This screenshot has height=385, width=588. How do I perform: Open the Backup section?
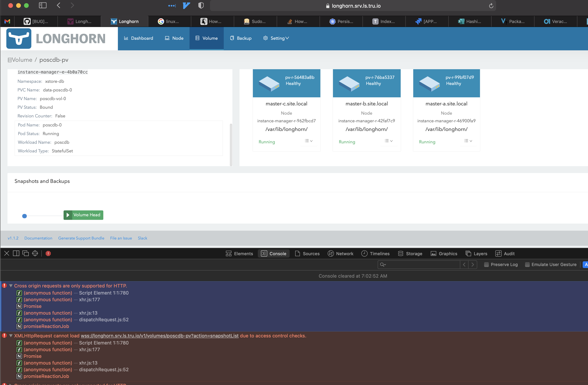coord(241,38)
